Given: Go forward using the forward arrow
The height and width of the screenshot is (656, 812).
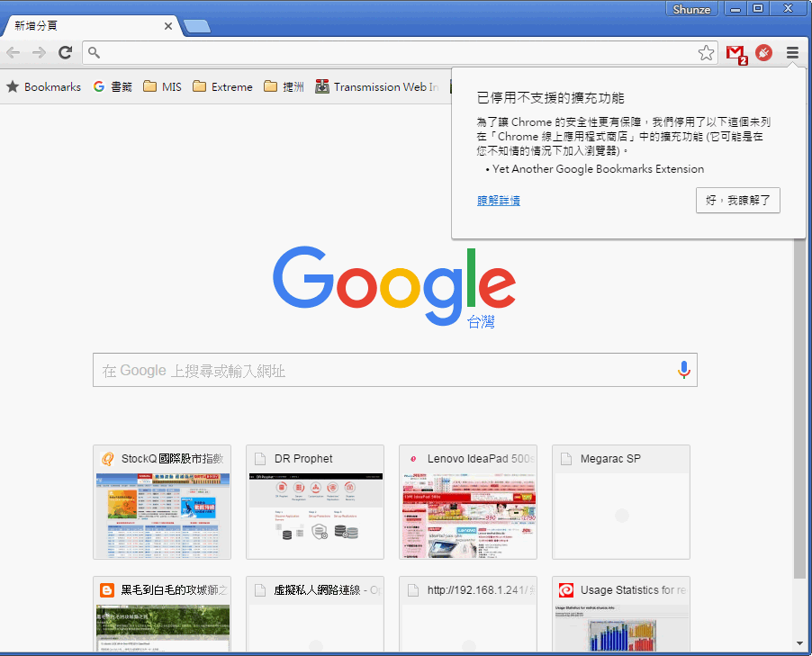Looking at the screenshot, I should (x=39, y=52).
